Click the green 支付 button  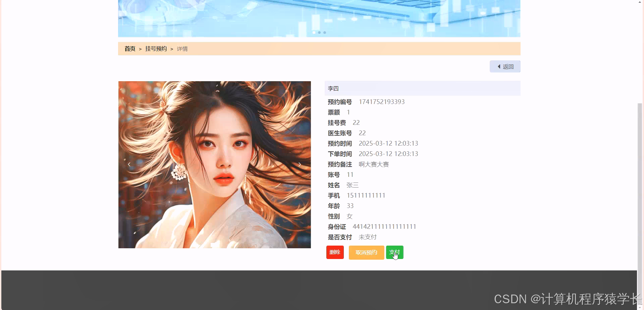(394, 252)
